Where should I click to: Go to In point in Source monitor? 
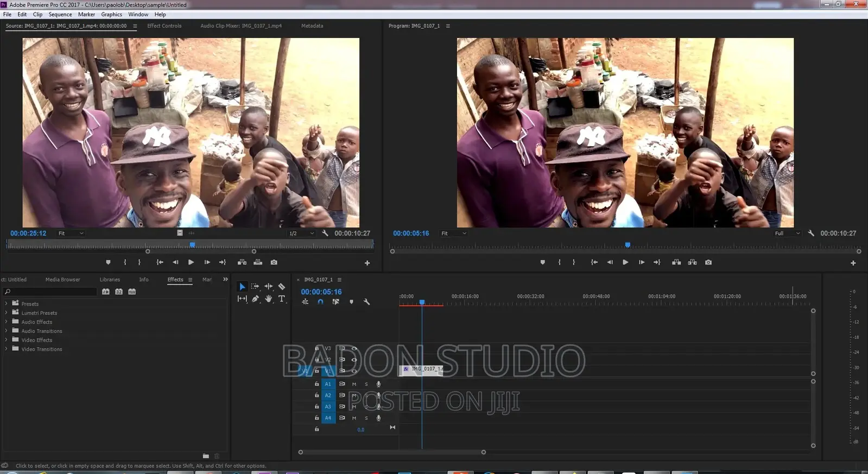(160, 262)
